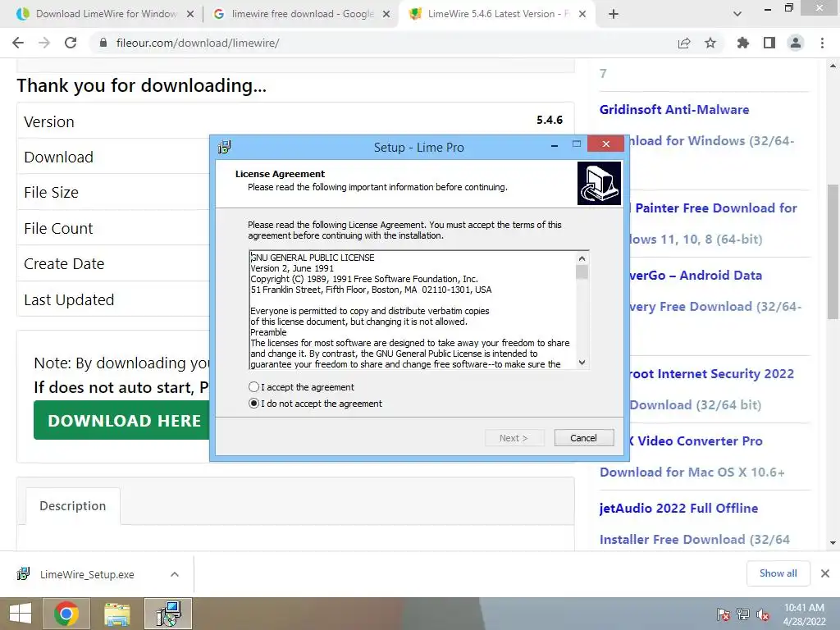Switch to 'limewire free download - Google' tab
The width and height of the screenshot is (840, 630).
click(294, 14)
